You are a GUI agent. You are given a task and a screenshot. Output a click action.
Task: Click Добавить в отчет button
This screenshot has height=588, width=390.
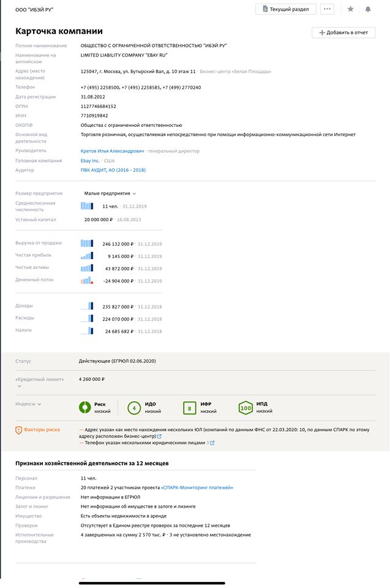(x=343, y=32)
